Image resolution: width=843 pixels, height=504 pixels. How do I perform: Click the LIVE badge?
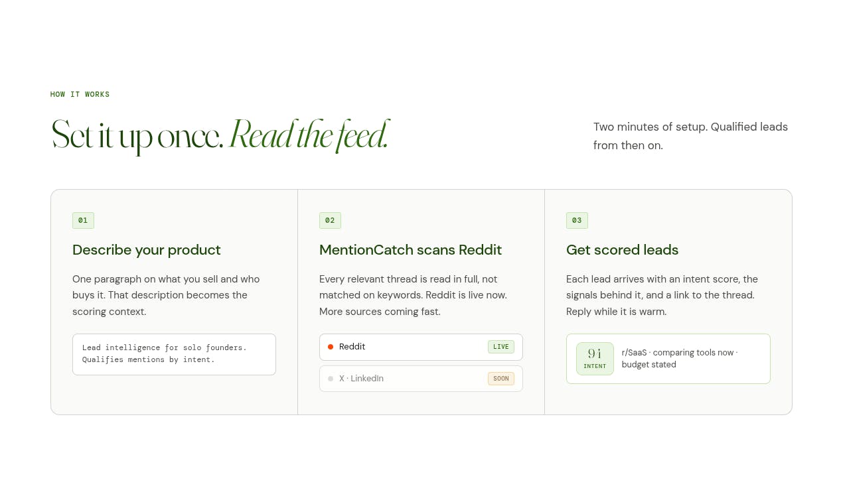(x=501, y=347)
